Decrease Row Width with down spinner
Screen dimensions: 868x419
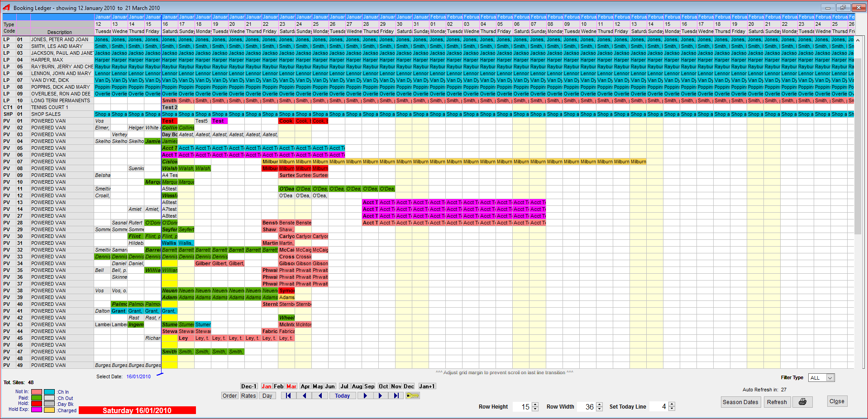(600, 409)
